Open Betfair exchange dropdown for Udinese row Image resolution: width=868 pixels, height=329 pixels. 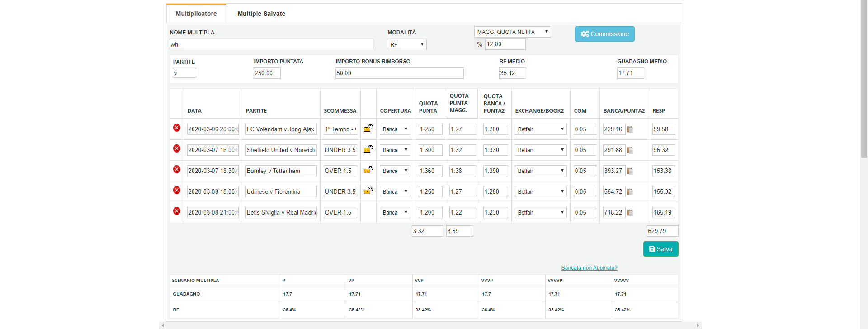pos(541,191)
